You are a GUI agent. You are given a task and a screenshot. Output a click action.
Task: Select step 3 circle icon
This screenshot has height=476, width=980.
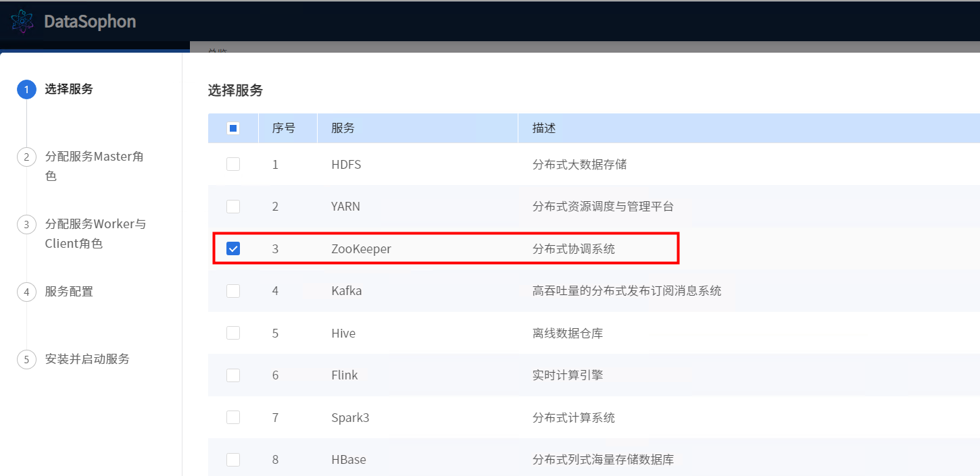pos(26,224)
